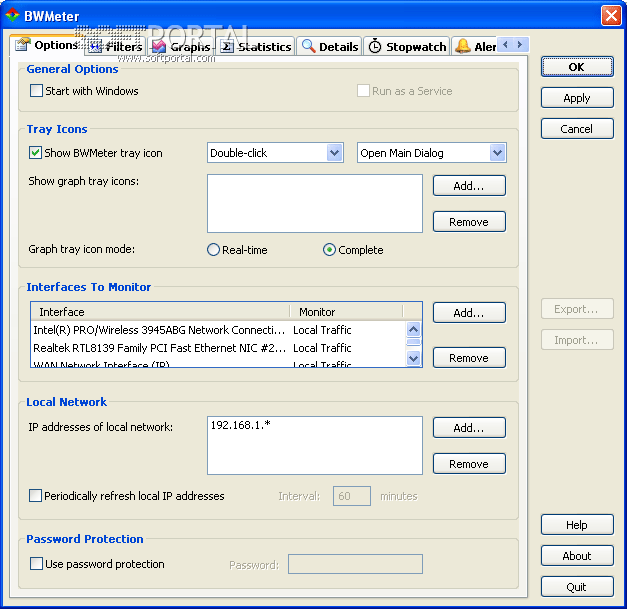Viewport: 627px width, 609px height.
Task: Click the Alerts bell icon
Action: click(x=463, y=46)
